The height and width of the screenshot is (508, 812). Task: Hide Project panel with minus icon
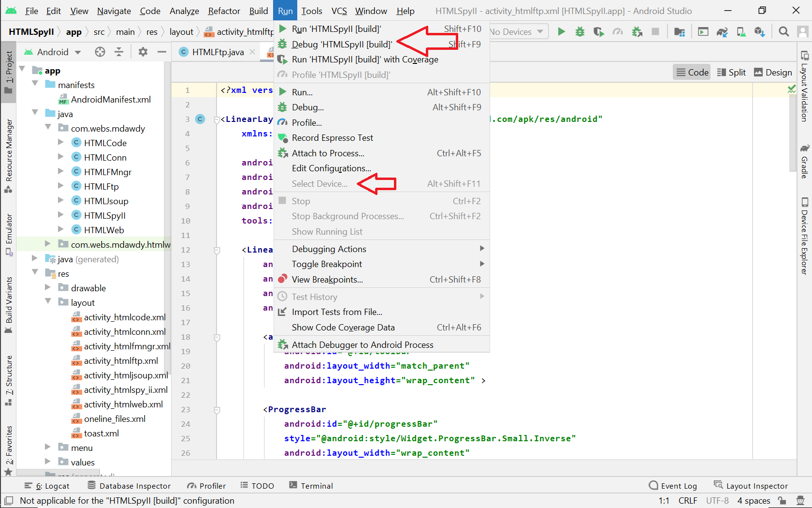click(162, 52)
